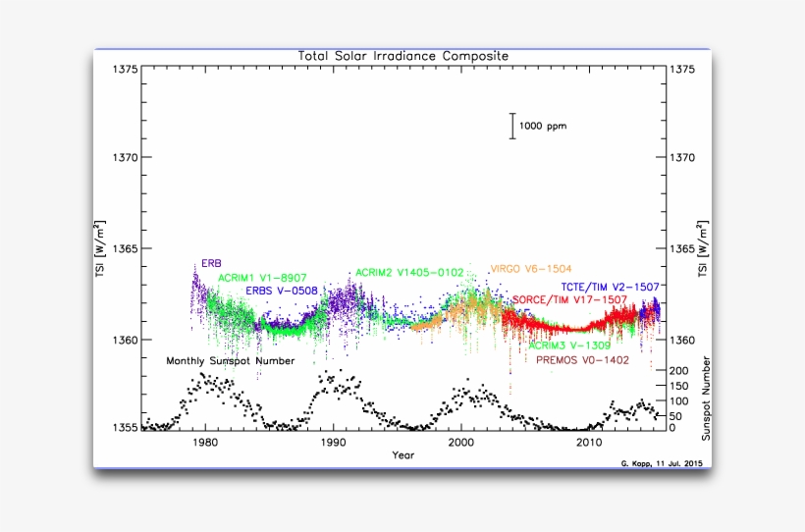Select the 1000 ppm scale bar label
Viewport: 805px width, 532px height.
543,126
